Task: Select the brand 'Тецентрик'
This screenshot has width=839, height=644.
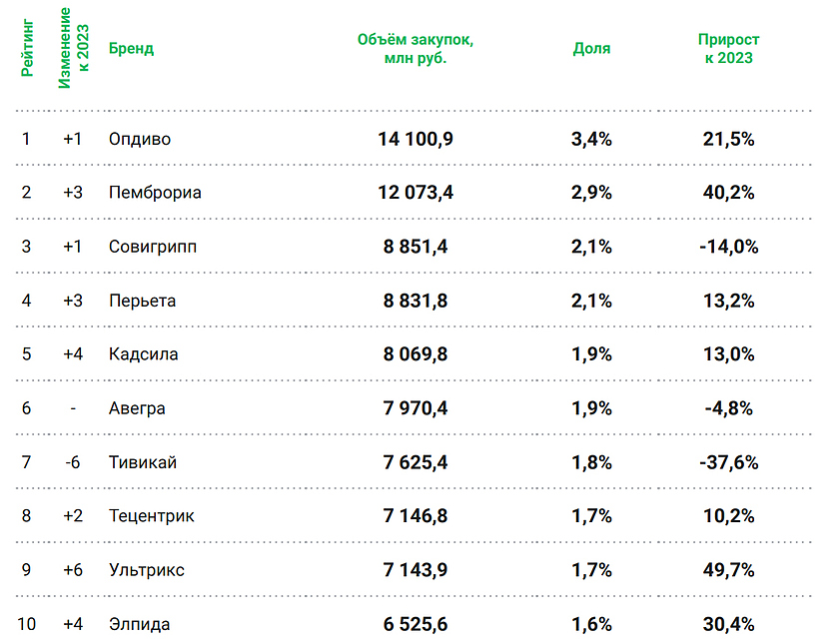Action: (x=151, y=516)
